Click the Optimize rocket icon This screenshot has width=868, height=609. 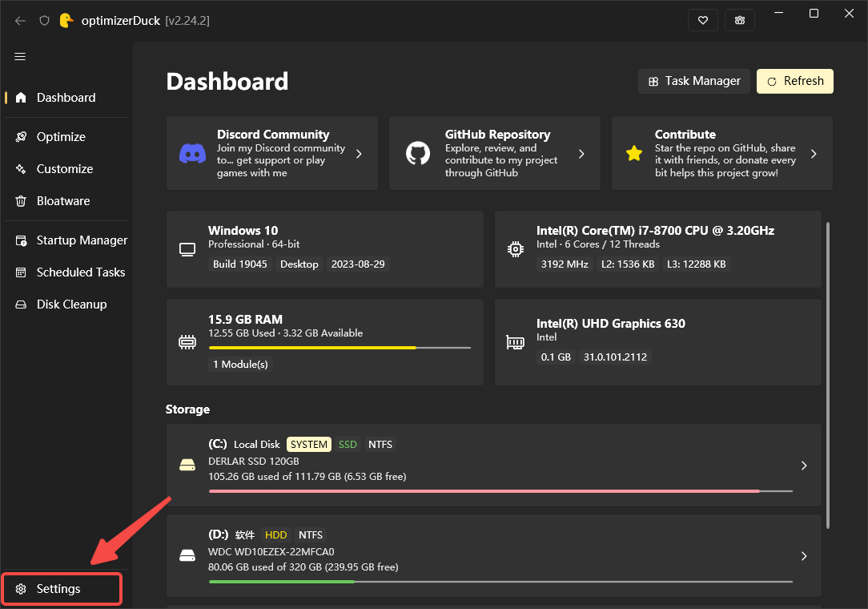pyautogui.click(x=21, y=137)
